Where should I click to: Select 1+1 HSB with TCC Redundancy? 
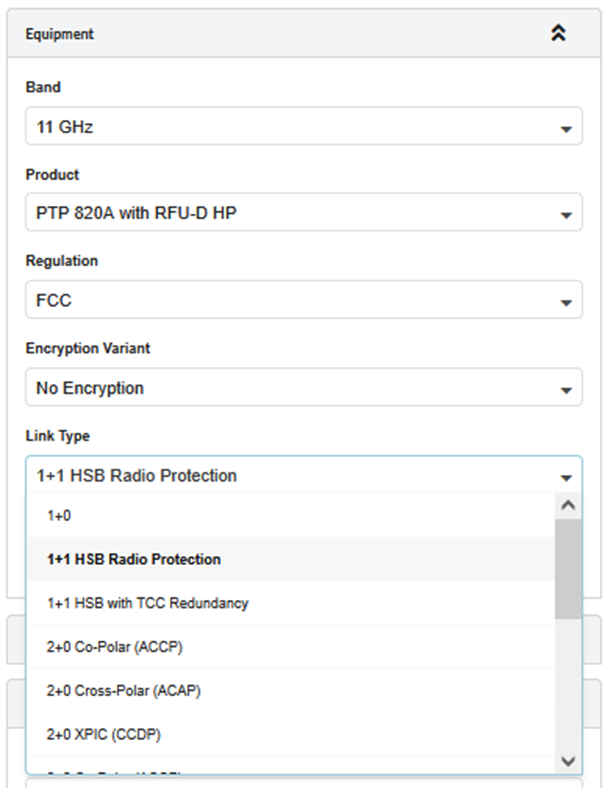(x=290, y=603)
